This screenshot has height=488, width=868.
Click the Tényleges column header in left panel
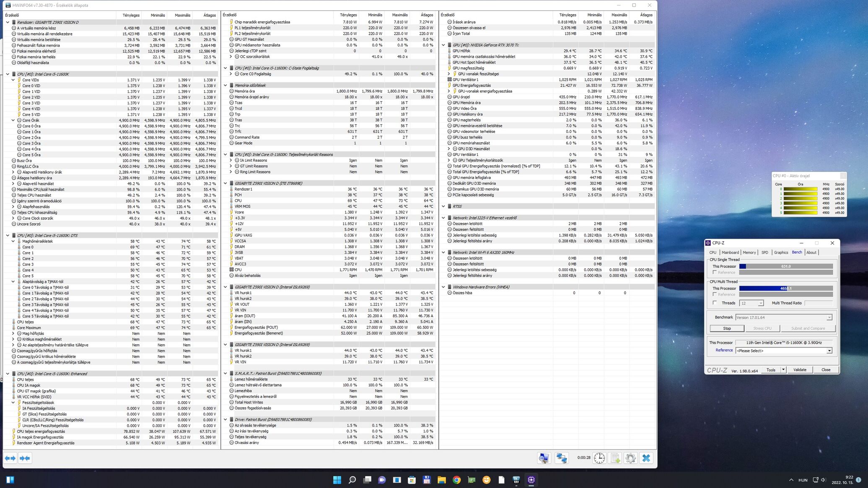click(x=131, y=15)
